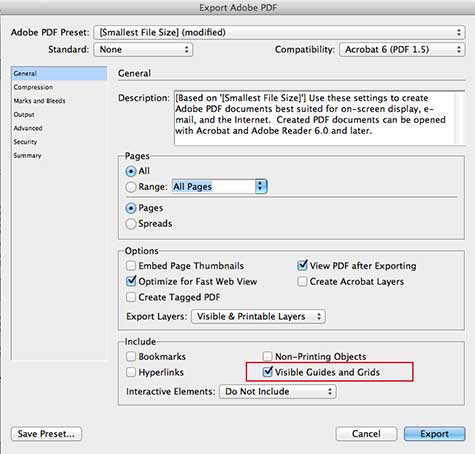Click inside the Description text box
The height and width of the screenshot is (454, 475).
(x=314, y=118)
